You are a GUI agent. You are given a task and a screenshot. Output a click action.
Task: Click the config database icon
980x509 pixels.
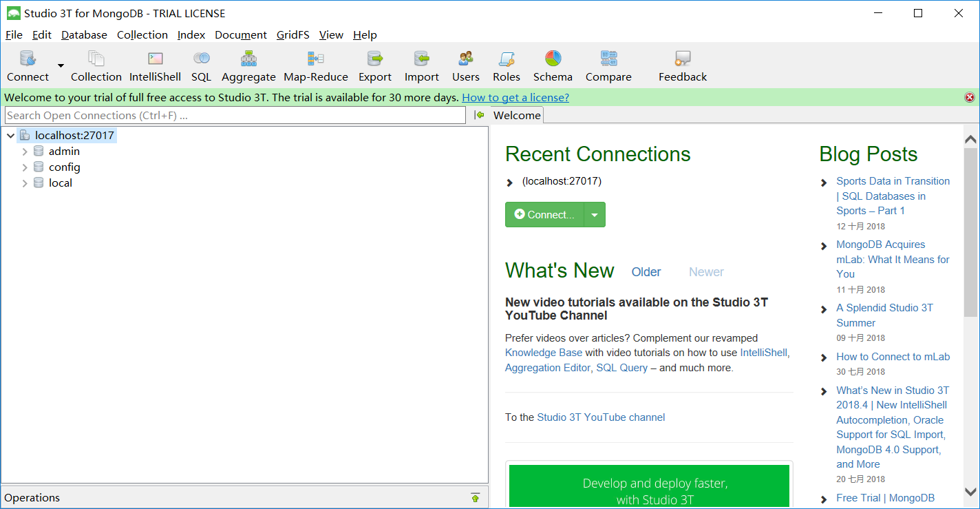(39, 167)
